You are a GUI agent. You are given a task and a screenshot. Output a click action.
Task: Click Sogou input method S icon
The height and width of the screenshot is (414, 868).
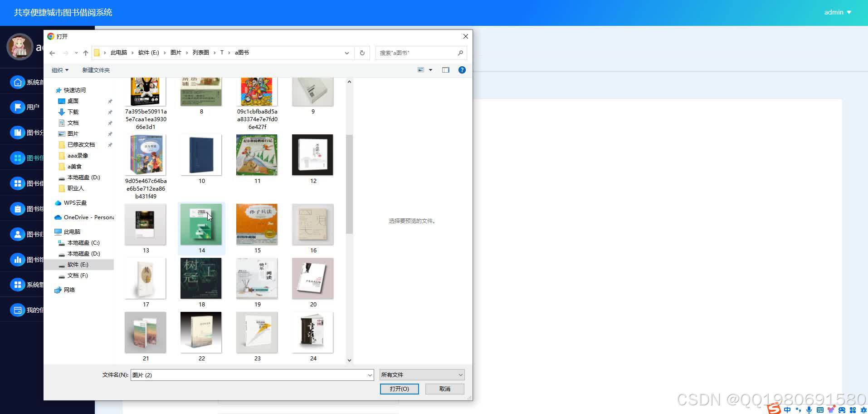pyautogui.click(x=774, y=409)
